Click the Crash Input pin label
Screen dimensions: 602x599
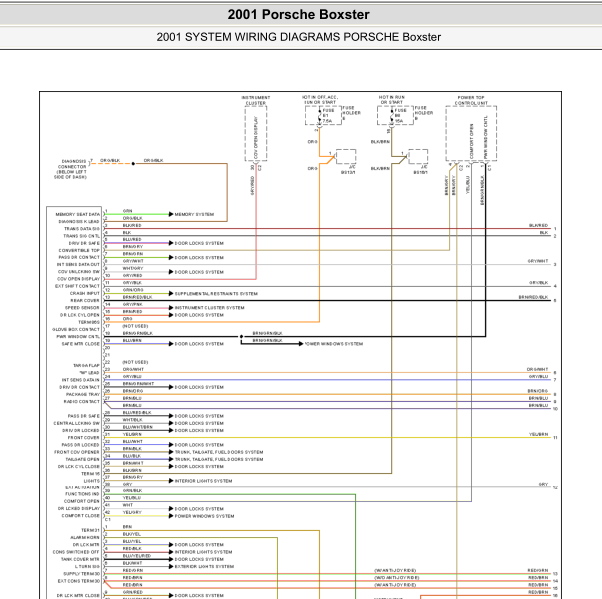click(84, 293)
